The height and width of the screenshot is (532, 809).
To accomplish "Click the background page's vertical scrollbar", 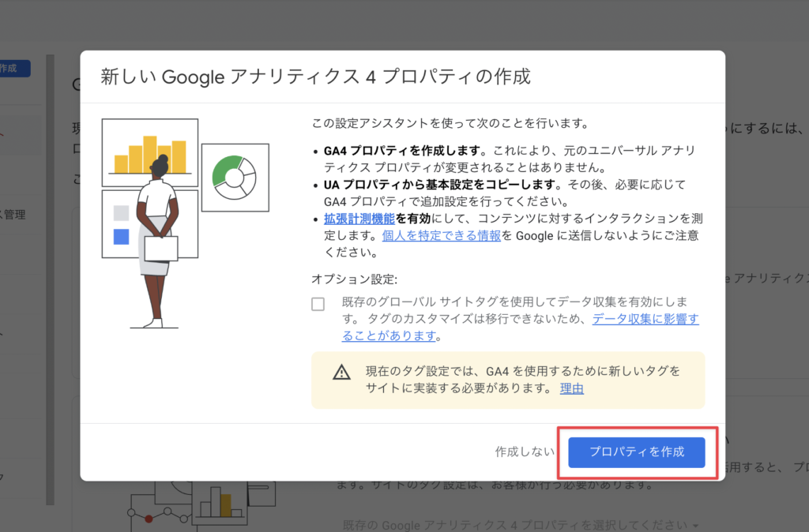I will click(50, 279).
